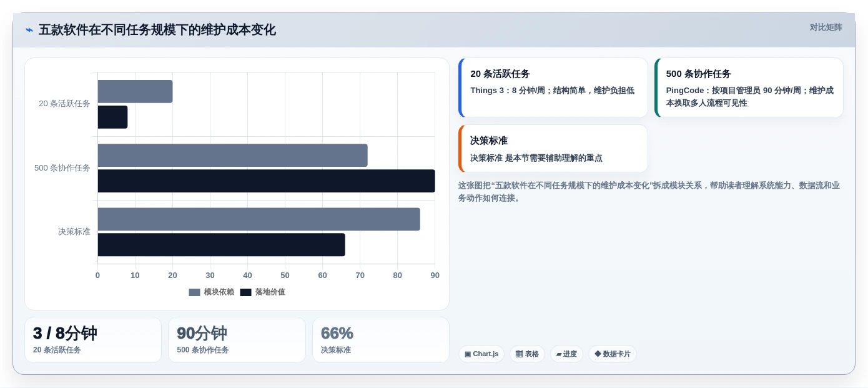Click the 落地价值 bar for 决策标准
This screenshot has height=388, width=868.
[221, 245]
